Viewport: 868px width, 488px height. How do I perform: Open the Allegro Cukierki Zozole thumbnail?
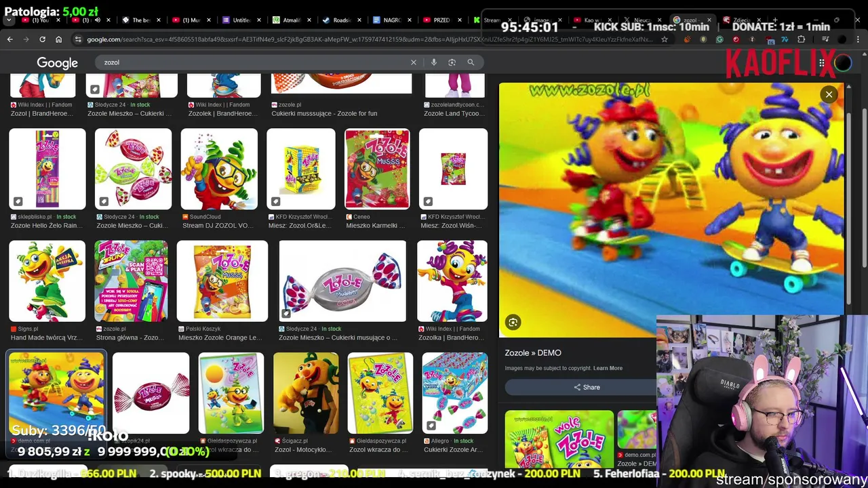coord(454,393)
